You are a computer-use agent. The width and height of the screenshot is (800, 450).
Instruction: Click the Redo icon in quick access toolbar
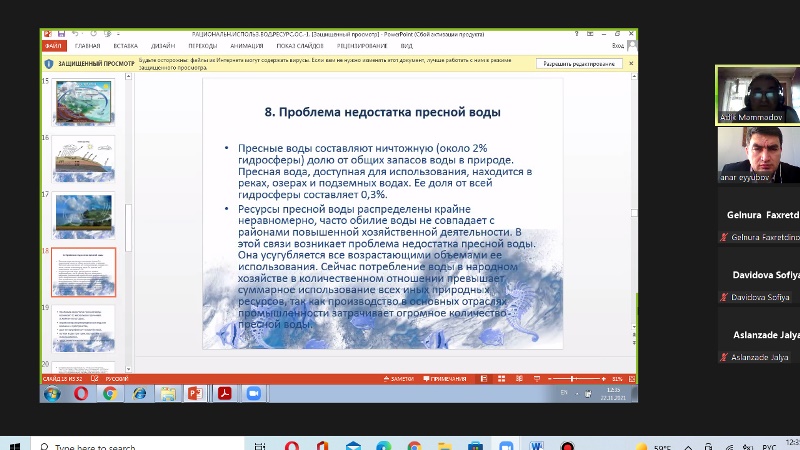click(93, 34)
